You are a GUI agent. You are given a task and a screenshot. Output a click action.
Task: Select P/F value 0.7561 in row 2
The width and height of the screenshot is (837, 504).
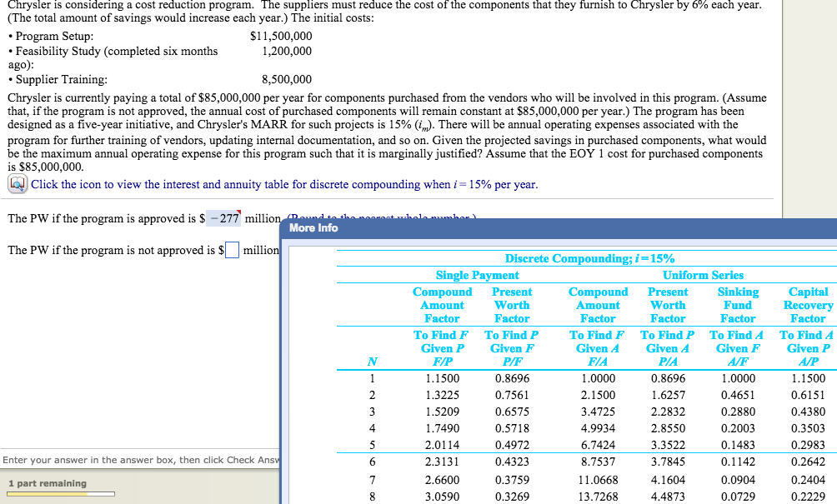point(512,395)
